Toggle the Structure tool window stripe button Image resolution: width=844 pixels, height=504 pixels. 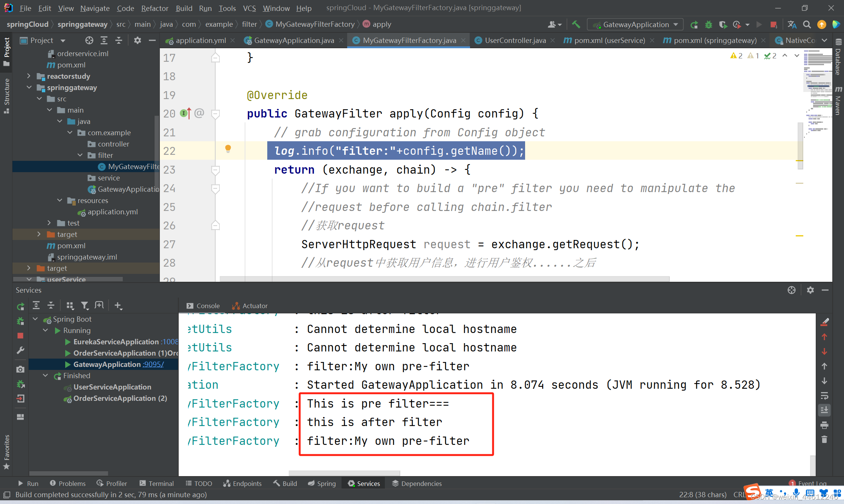pyautogui.click(x=6, y=96)
